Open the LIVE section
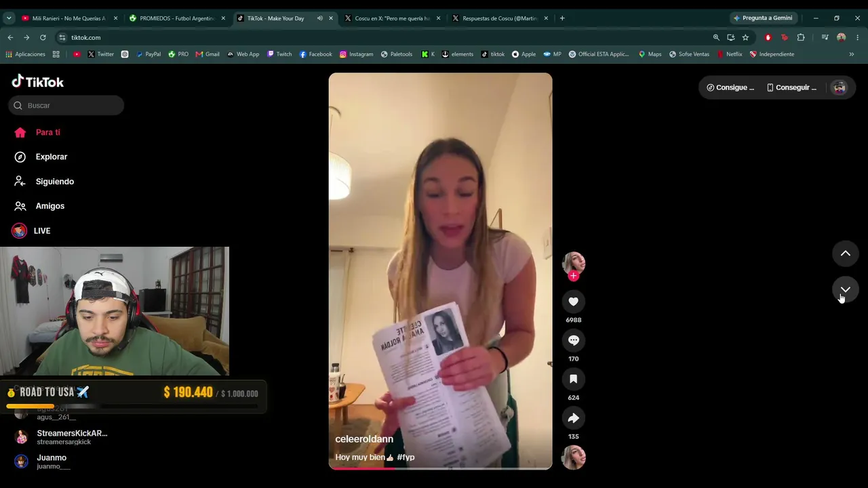This screenshot has height=488, width=868. [x=32, y=230]
